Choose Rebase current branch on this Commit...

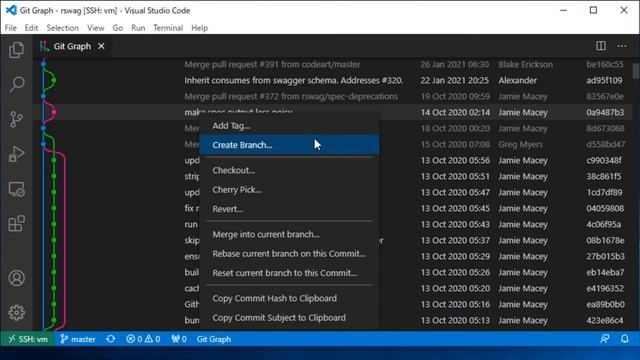pos(289,253)
